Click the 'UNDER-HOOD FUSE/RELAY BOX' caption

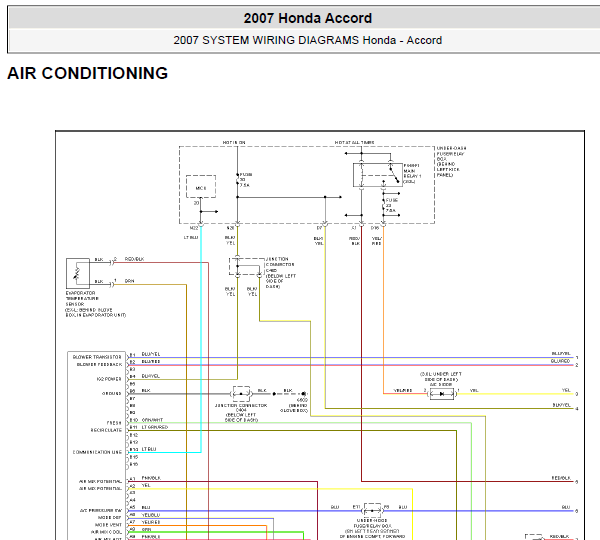coord(372,528)
